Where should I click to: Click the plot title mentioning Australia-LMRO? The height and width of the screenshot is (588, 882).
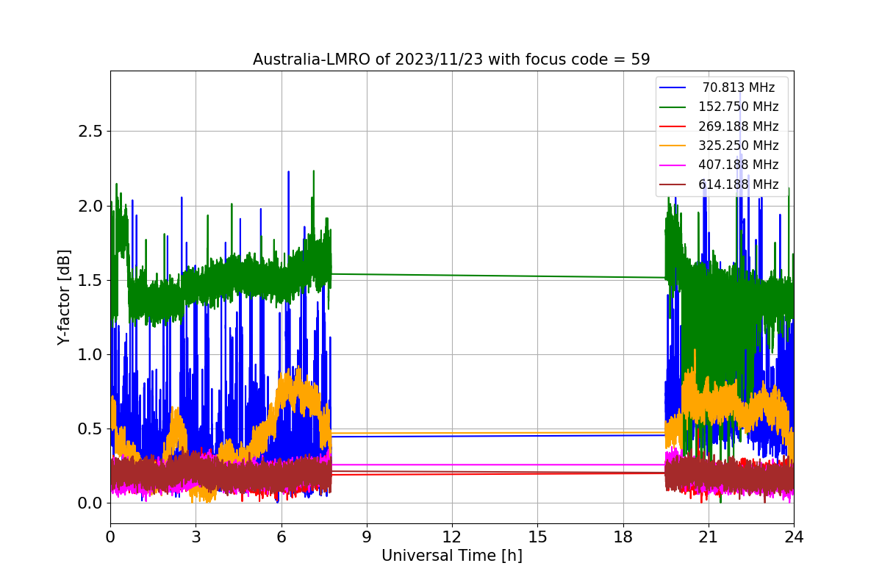pos(451,60)
